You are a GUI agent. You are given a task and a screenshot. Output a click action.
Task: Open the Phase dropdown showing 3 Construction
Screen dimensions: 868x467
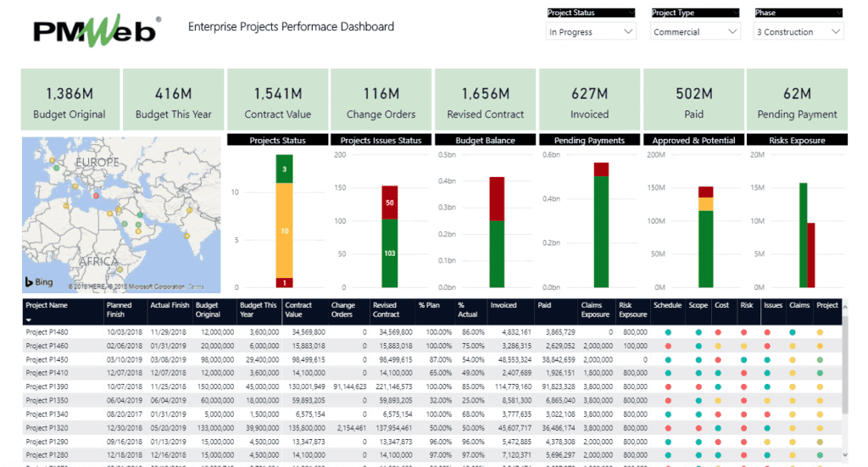[x=798, y=31]
